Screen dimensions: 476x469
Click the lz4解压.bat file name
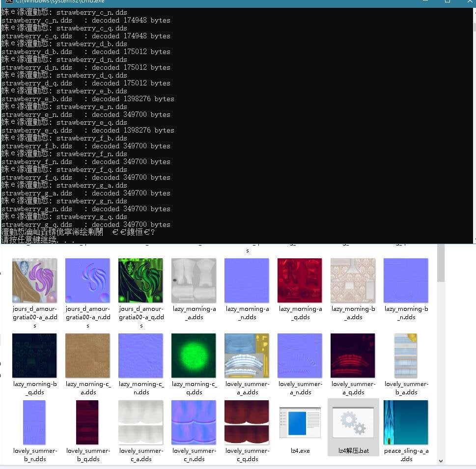pyautogui.click(x=354, y=451)
